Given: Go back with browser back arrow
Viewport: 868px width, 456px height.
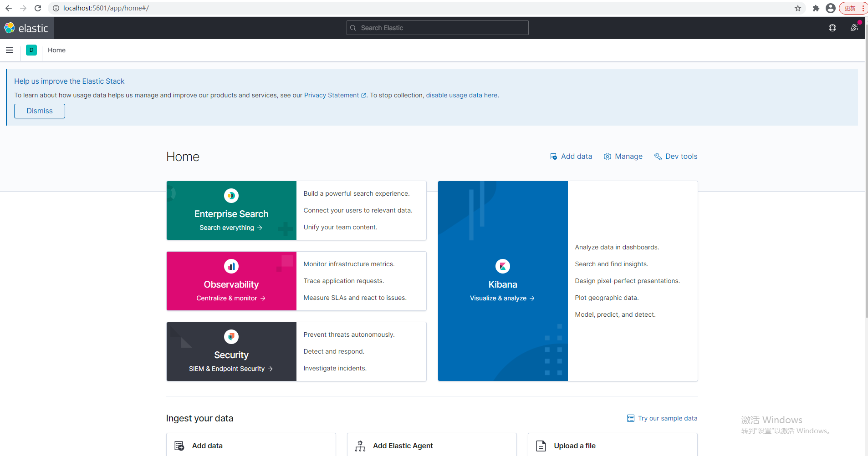Looking at the screenshot, I should [x=9, y=8].
